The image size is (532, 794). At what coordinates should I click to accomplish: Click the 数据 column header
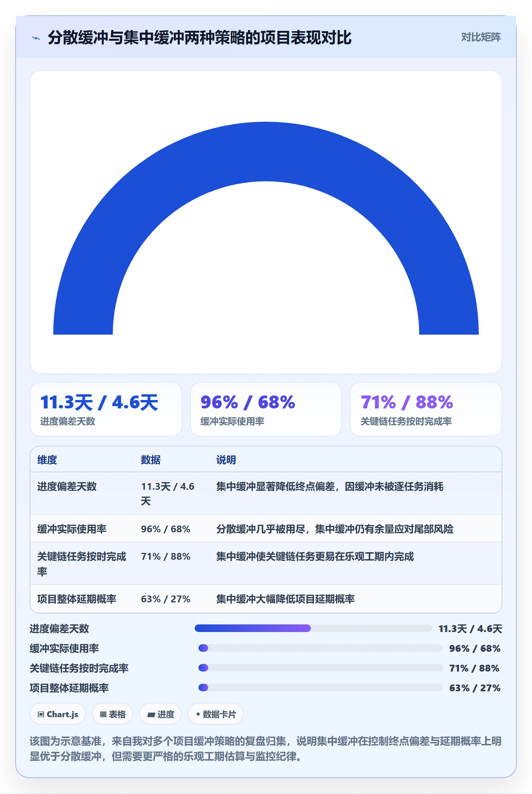(151, 460)
